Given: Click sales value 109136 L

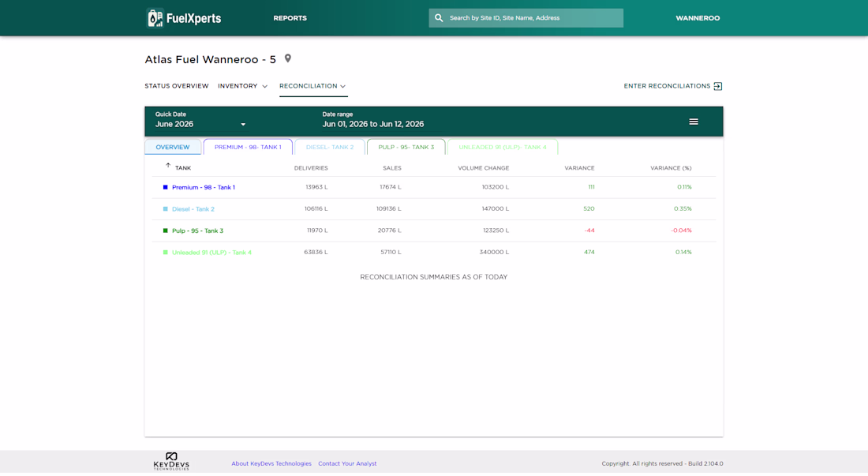Looking at the screenshot, I should (x=388, y=208).
